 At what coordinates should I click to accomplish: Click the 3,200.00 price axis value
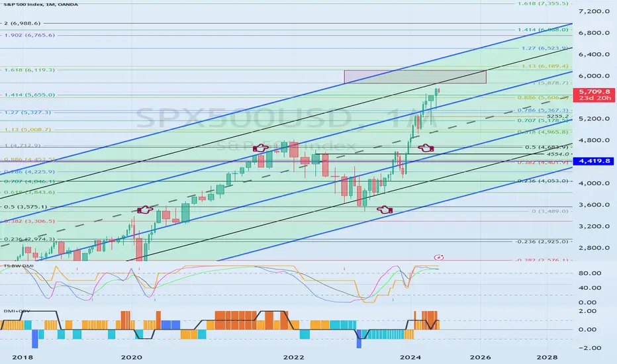594,226
